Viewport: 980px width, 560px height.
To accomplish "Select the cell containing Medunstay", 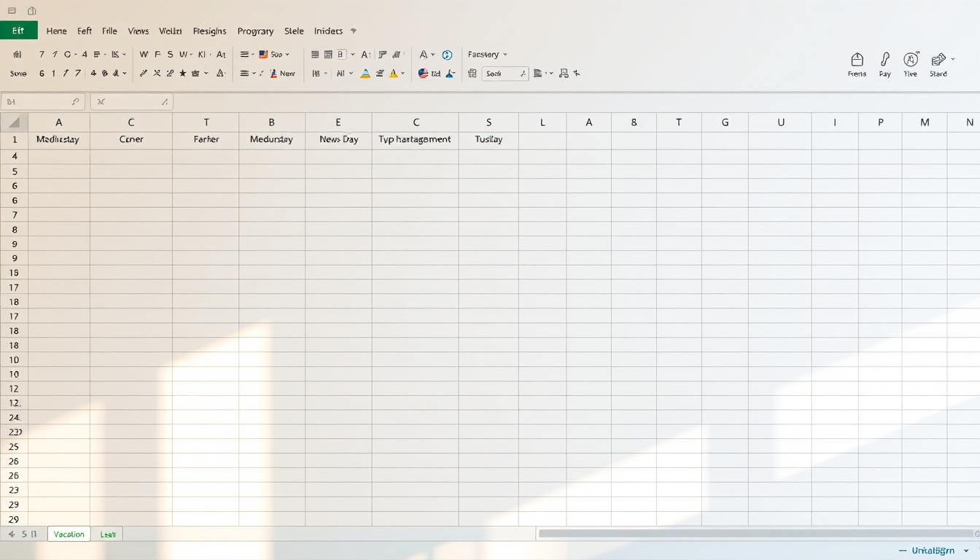I will coord(271,139).
